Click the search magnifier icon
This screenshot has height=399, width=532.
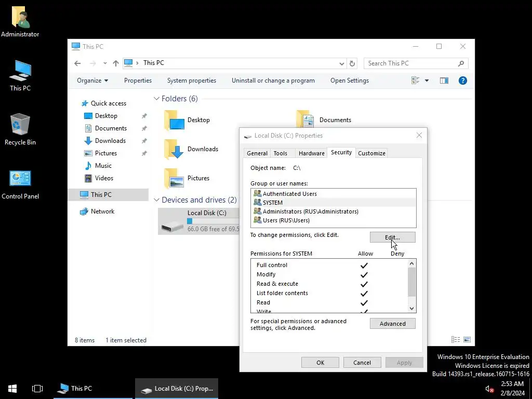coord(461,63)
